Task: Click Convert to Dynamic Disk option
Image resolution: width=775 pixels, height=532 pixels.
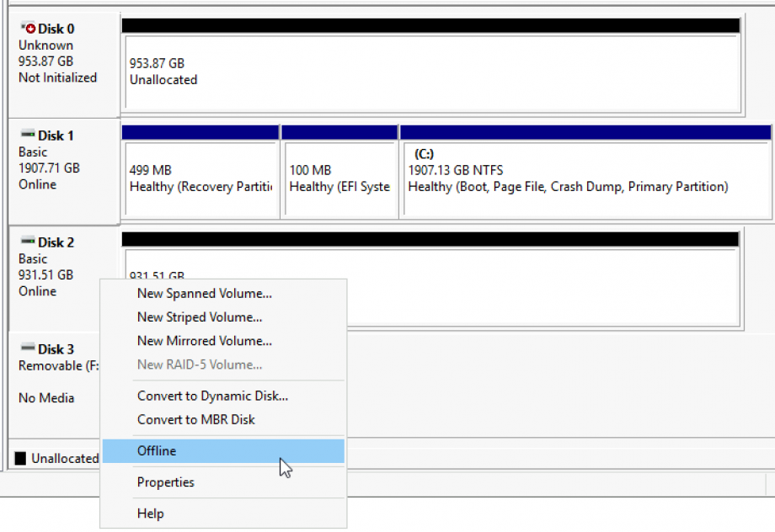Action: pyautogui.click(x=212, y=396)
